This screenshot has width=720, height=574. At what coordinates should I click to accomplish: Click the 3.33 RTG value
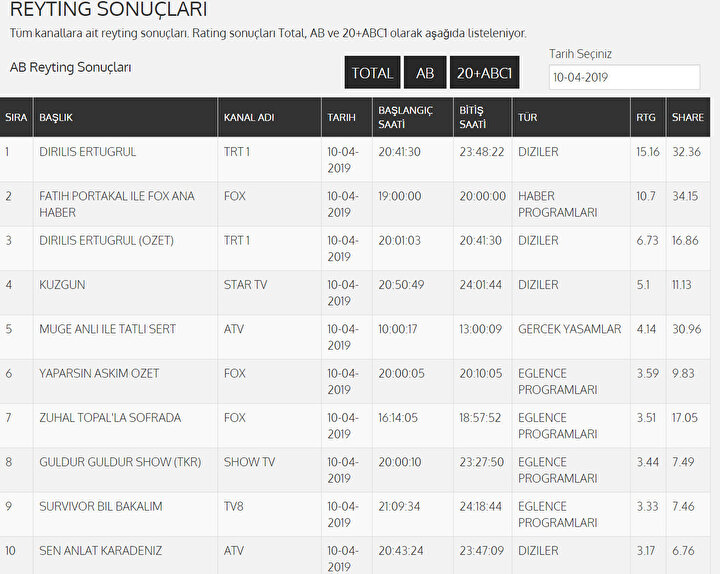647,506
